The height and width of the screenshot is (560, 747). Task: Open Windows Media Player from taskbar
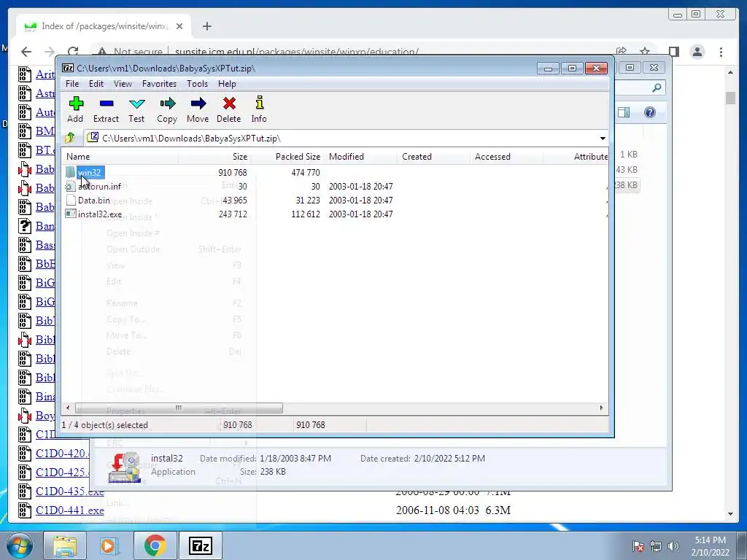109,545
